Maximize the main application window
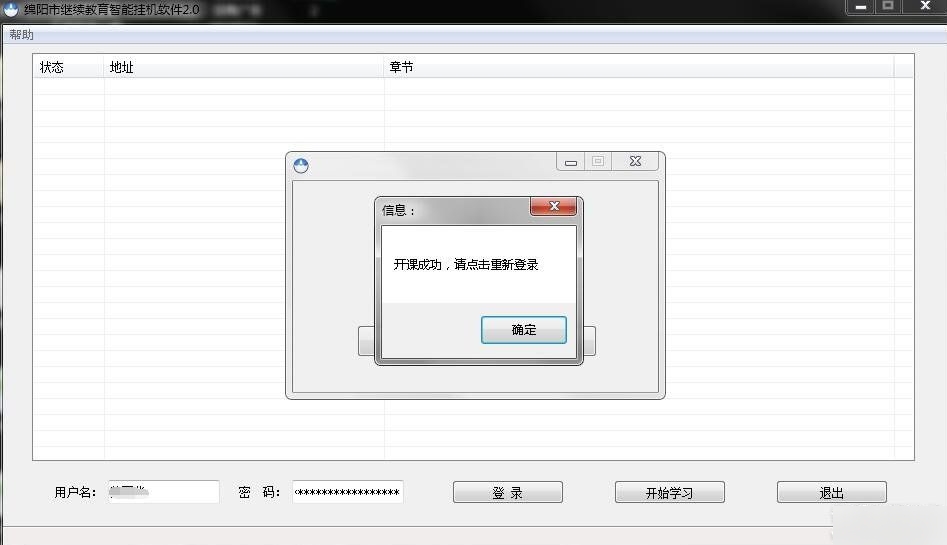The height and width of the screenshot is (545, 947). click(x=888, y=6)
